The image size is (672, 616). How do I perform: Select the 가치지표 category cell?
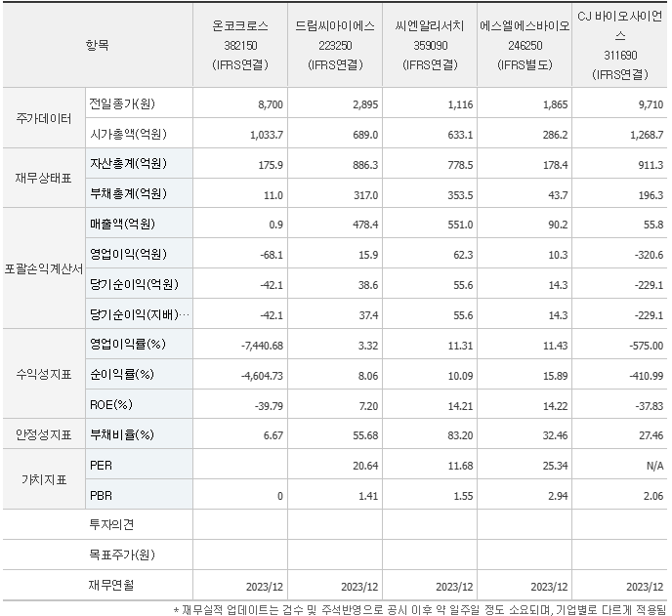(44, 479)
